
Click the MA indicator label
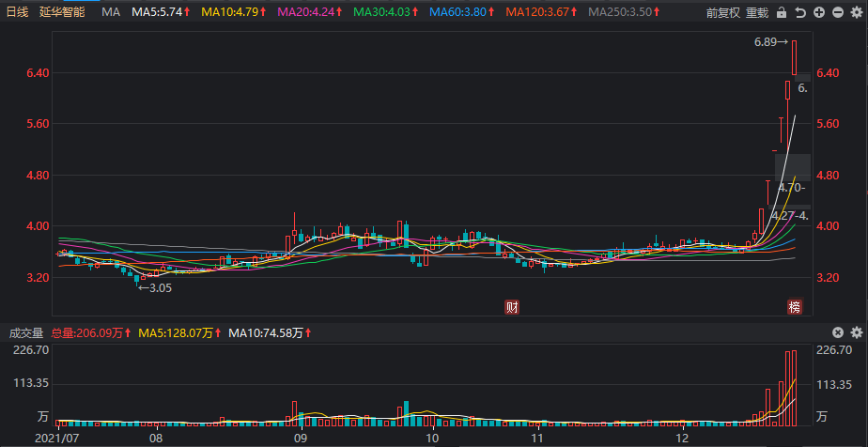coord(111,12)
